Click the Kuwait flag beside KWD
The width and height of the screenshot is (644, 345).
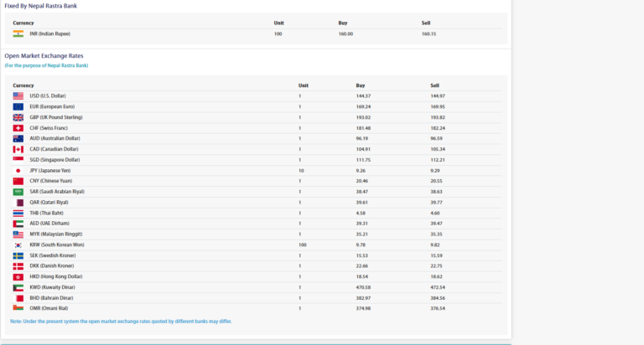[18, 286]
